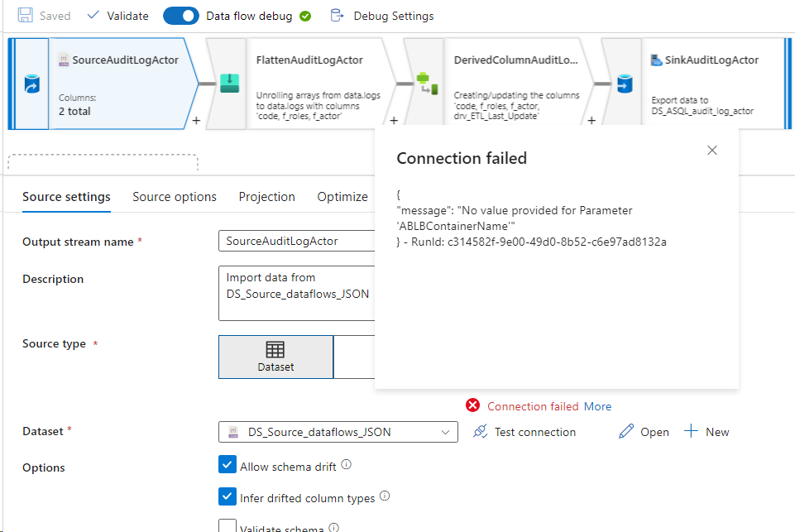Click the Validate checkmark icon

pyautogui.click(x=93, y=15)
